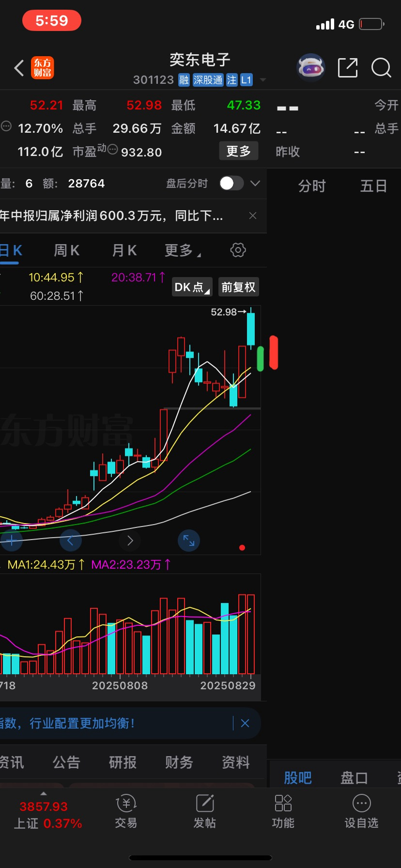This screenshot has height=868, width=401.
Task: Tap the 深股通 tag
Action: [208, 80]
